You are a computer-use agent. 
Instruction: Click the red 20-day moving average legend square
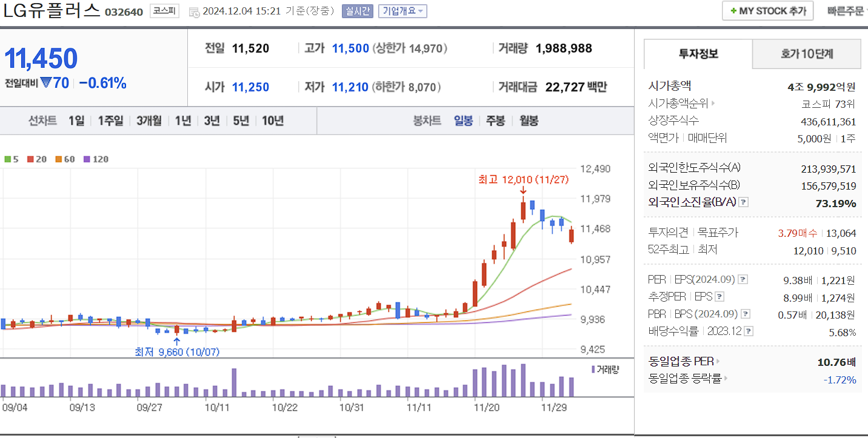coord(30,159)
